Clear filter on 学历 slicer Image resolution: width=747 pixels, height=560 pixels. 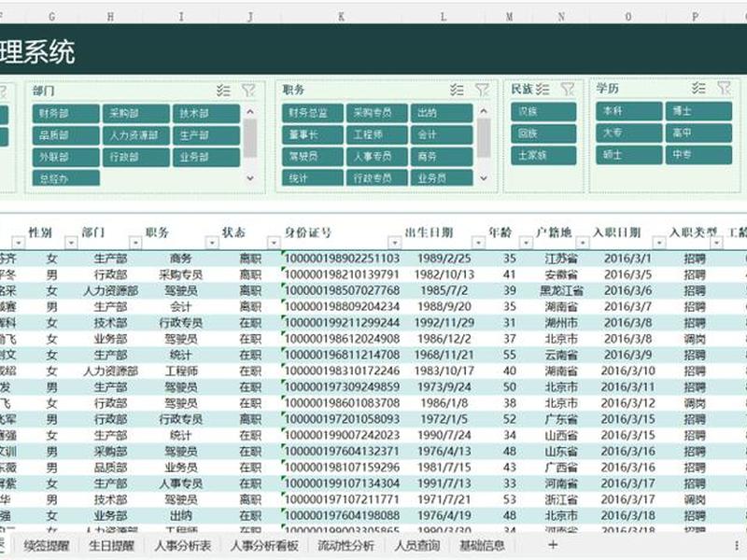coord(725,88)
